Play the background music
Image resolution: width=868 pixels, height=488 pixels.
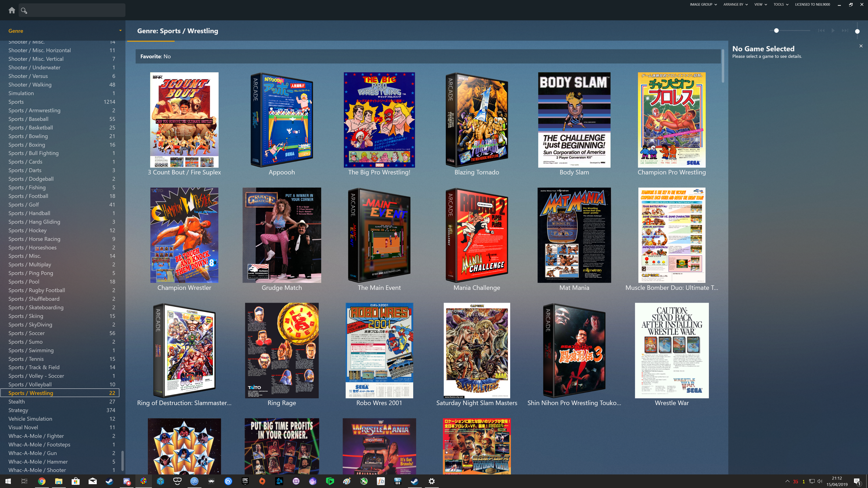pos(833,31)
